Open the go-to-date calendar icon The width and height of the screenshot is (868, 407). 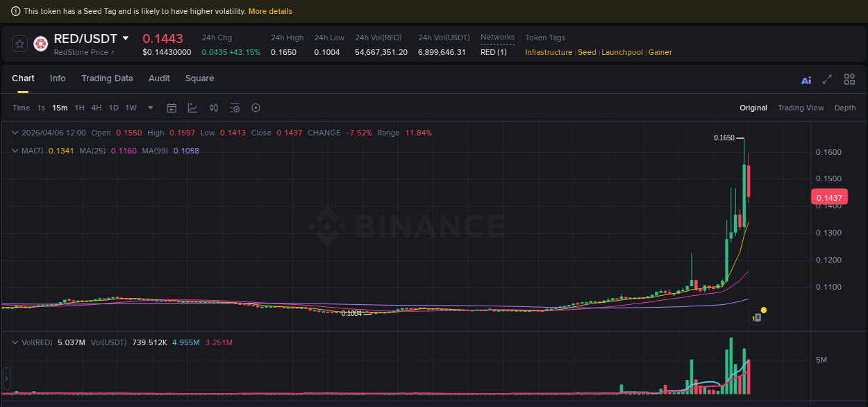point(172,108)
